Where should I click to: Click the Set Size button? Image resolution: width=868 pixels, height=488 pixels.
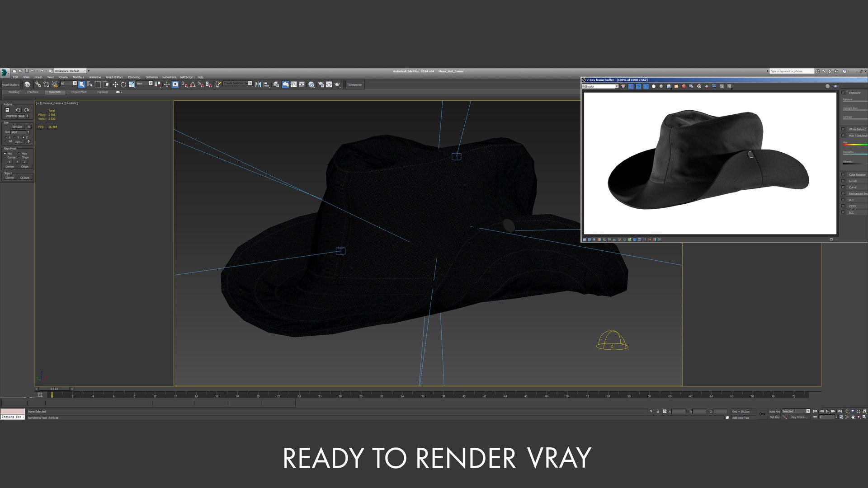tap(17, 127)
